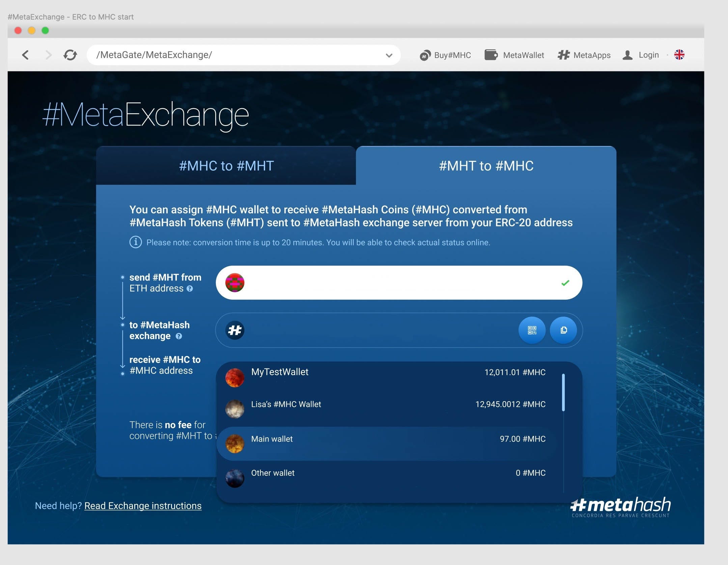The width and height of the screenshot is (728, 565).
Task: Copy the exchange address to clipboard
Action: [563, 330]
